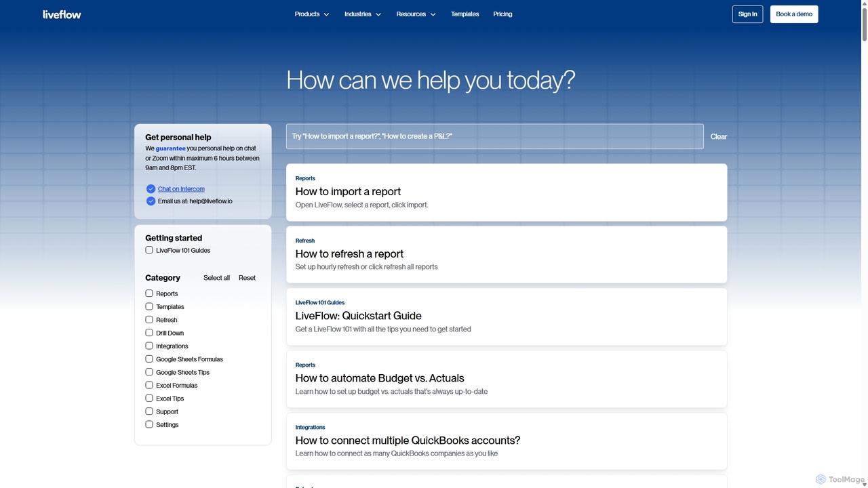
Task: Click the Reports tag above Budget vs. Actuals
Action: pyautogui.click(x=305, y=365)
